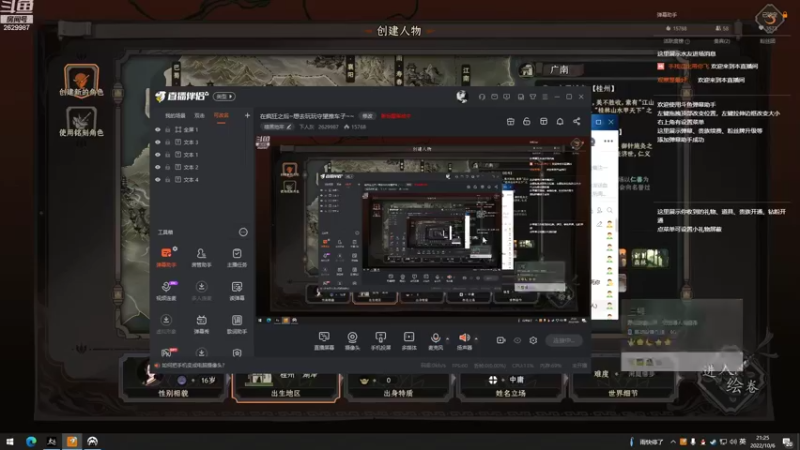Expand the microphone options arrow

(447, 338)
